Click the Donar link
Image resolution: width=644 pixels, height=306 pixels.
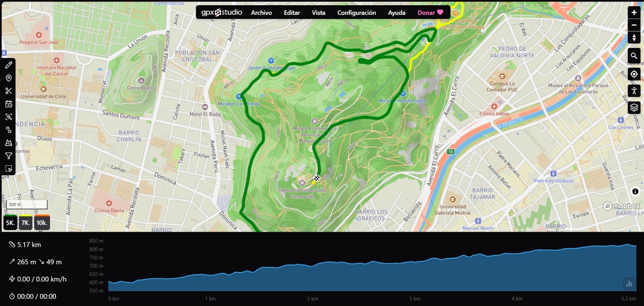[x=430, y=12]
